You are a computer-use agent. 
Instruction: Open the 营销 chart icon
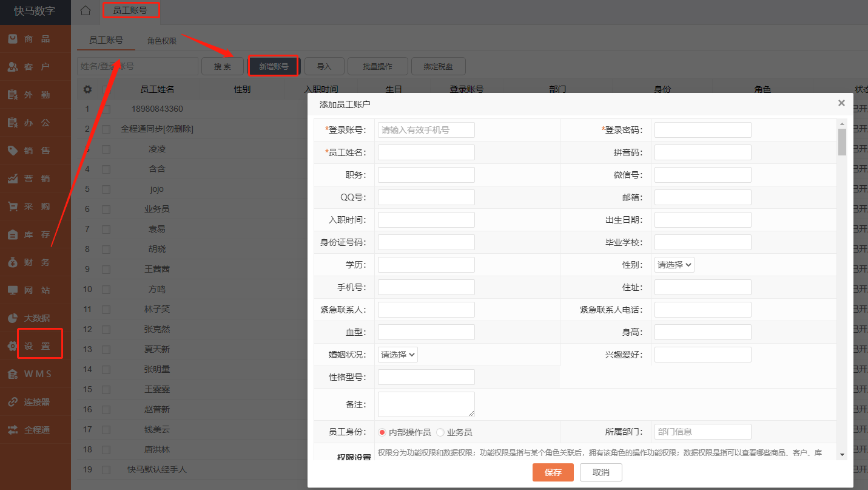12,179
